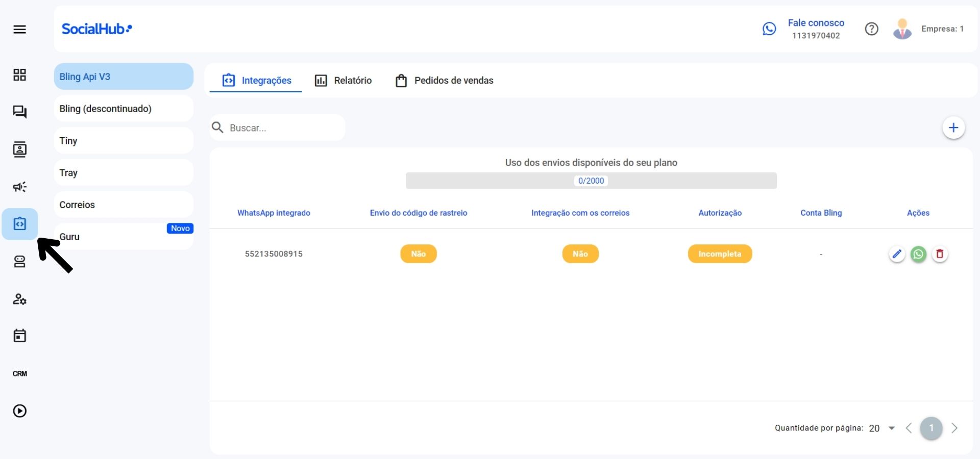
Task: Select the highlighted integrations sidebar icon
Action: click(x=20, y=223)
